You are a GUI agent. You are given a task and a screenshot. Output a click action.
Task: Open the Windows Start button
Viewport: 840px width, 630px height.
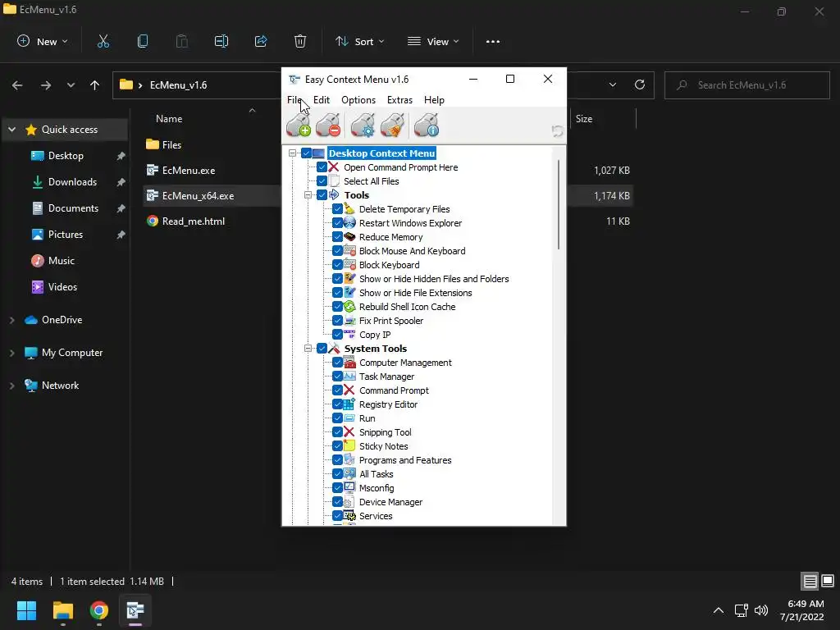pyautogui.click(x=26, y=610)
